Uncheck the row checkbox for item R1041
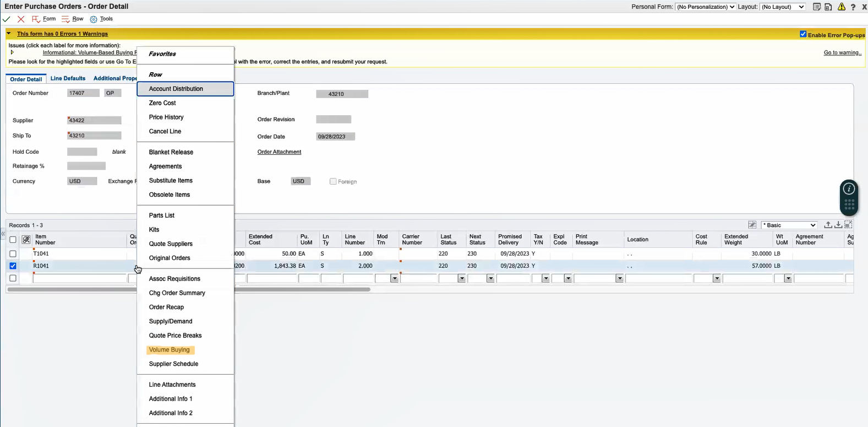The height and width of the screenshot is (427, 868). click(x=13, y=266)
